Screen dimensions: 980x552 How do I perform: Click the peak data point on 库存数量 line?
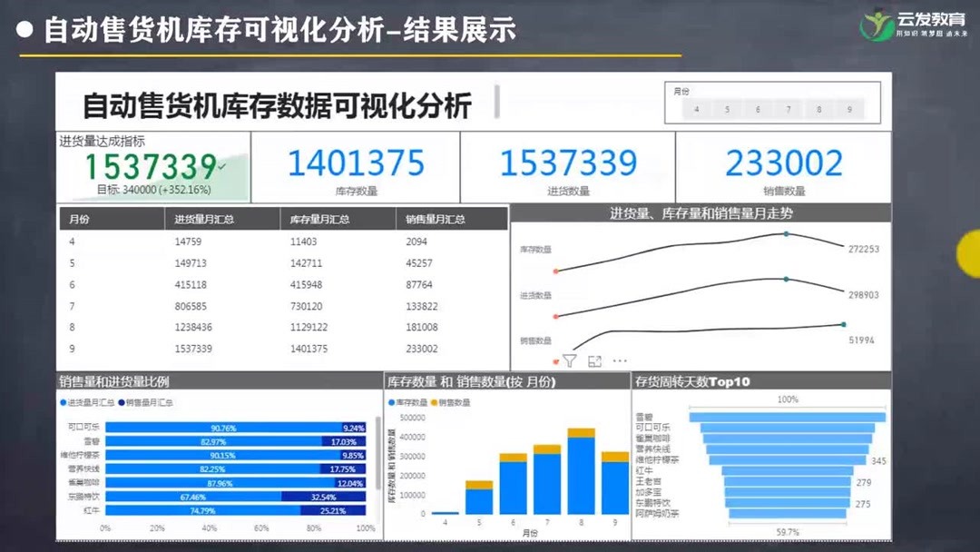pyautogui.click(x=784, y=232)
